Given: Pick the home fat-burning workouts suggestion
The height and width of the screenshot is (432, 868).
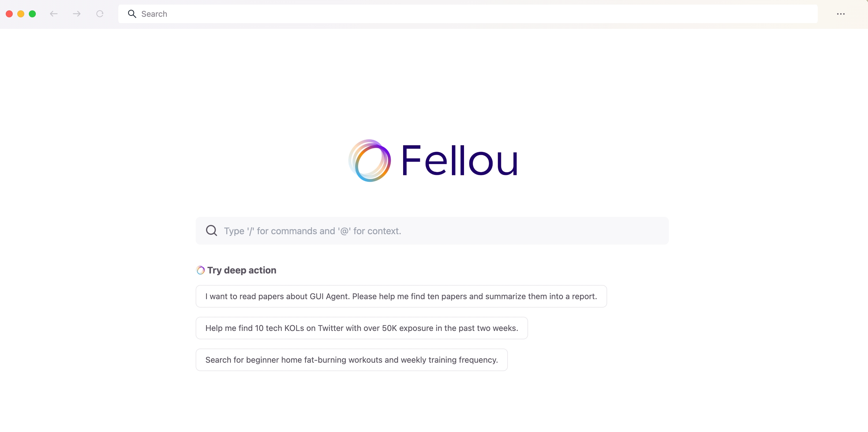Looking at the screenshot, I should [352, 360].
